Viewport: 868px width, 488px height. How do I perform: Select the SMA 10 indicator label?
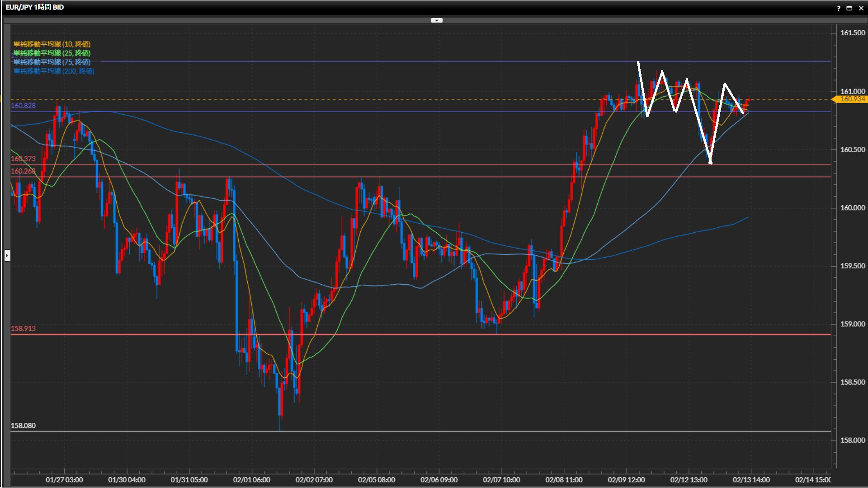[x=52, y=44]
